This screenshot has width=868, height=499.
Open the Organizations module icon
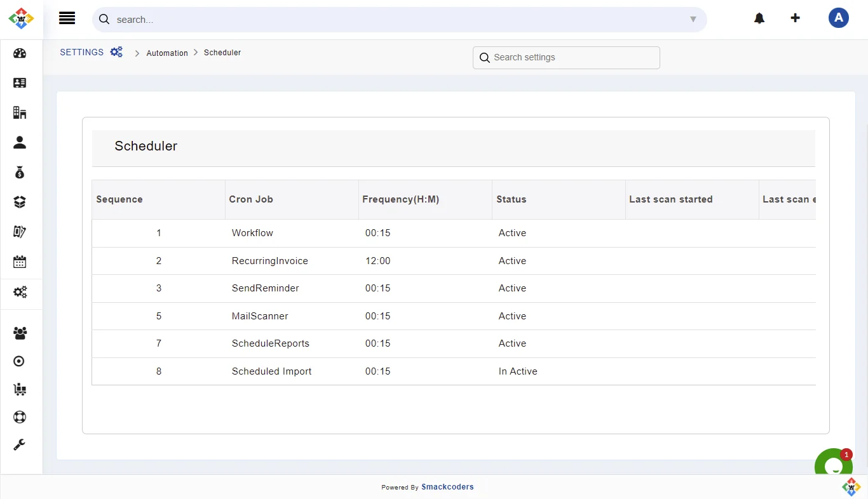(19, 112)
